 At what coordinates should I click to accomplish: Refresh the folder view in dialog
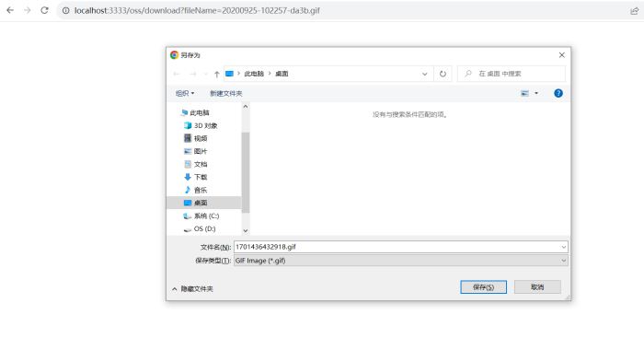[443, 74]
